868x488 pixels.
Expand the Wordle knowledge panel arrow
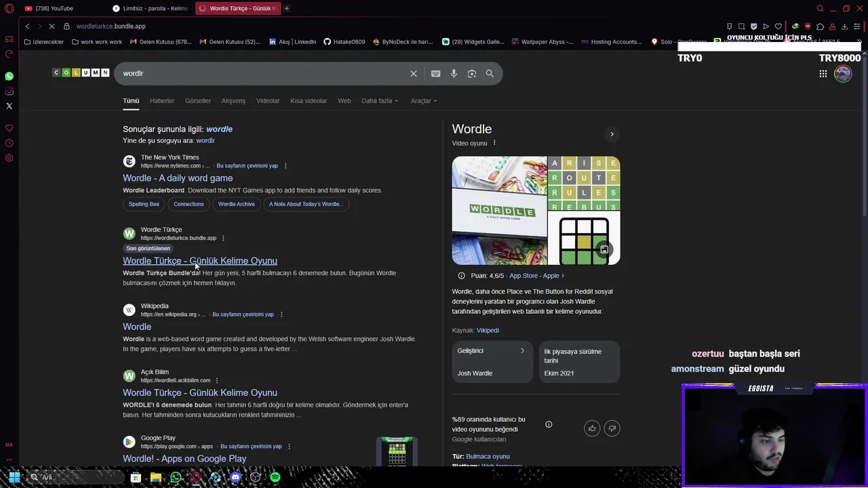612,134
